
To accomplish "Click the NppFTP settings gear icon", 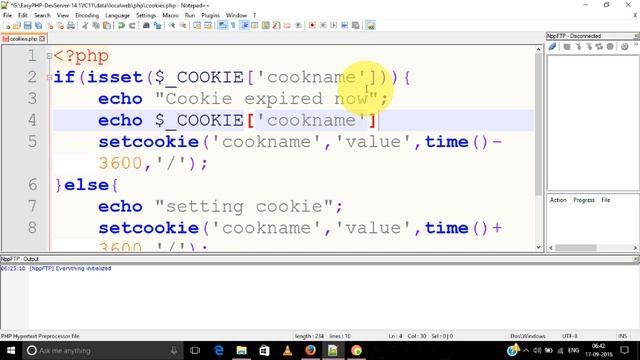I will 624,47.
